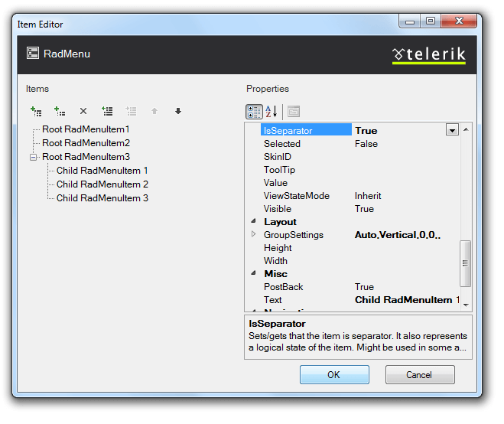Click the Demote item icon
Screen dimensions: 504x424
click(131, 111)
